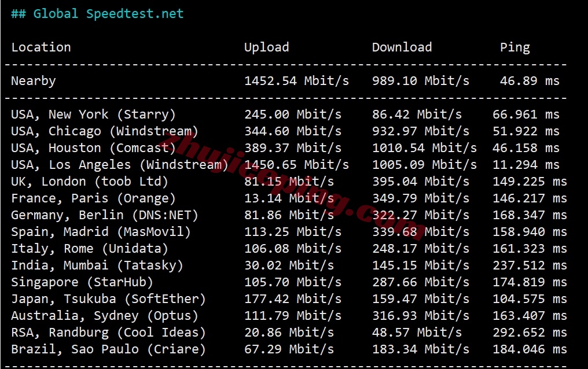Click USA, Chicago (Windstream) text
588x369 pixels.
[105, 131]
